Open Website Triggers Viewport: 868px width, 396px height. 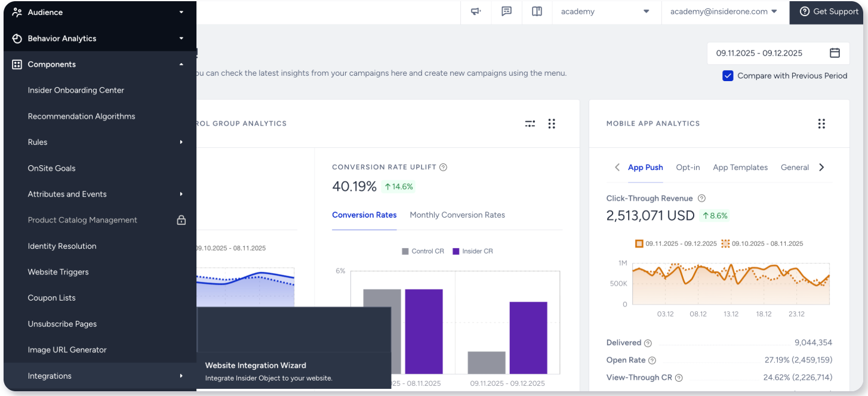point(58,272)
